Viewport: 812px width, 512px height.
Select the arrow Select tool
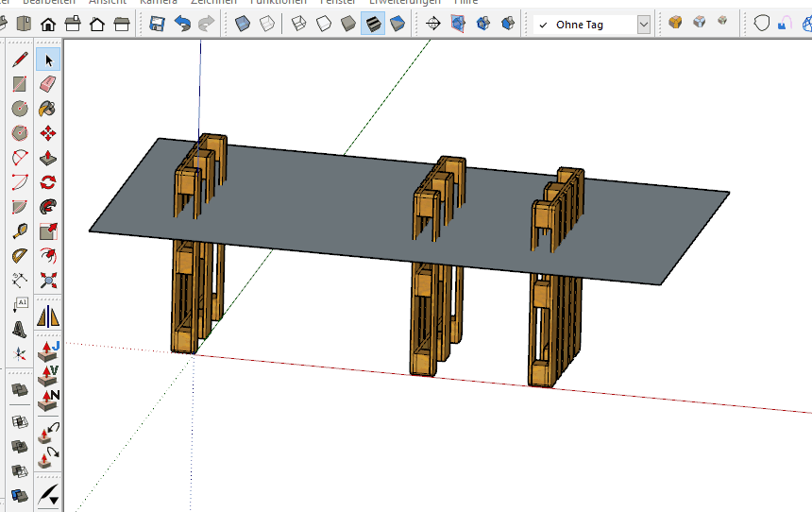click(x=48, y=60)
